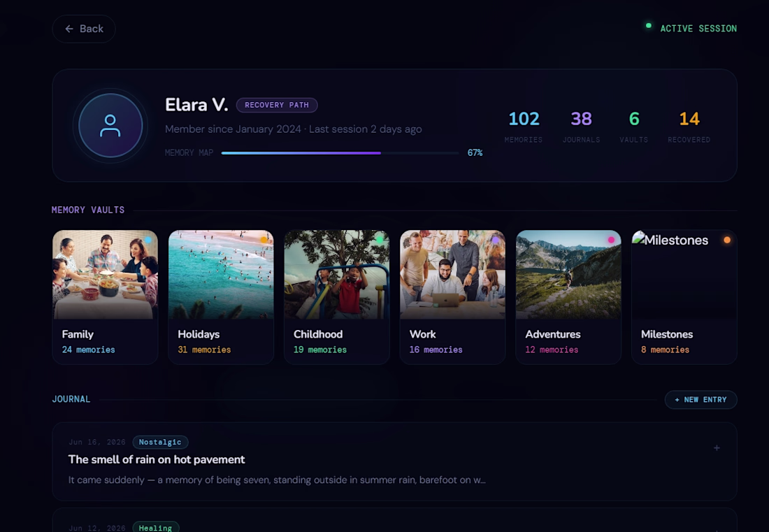This screenshot has width=769, height=532.
Task: Click the orange dot on Holidays card
Action: point(264,240)
